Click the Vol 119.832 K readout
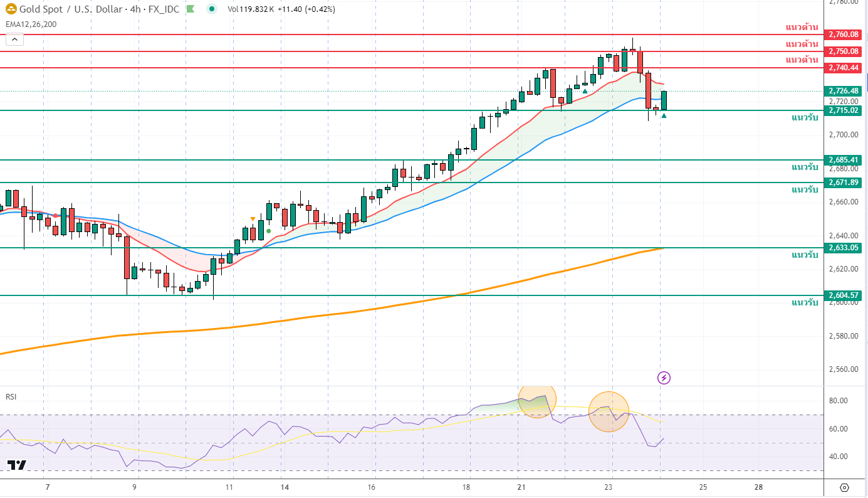 click(x=251, y=9)
